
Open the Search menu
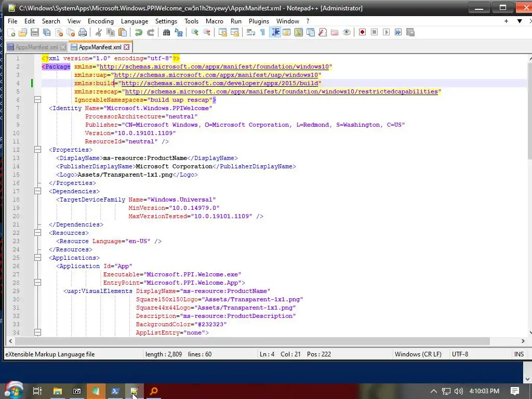pos(51,21)
